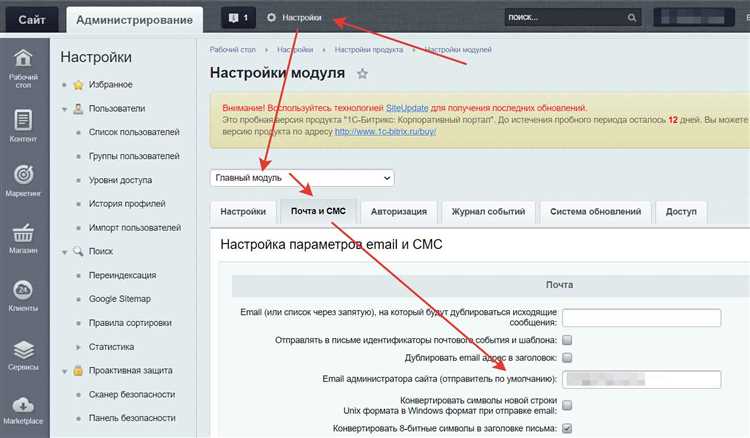The height and width of the screenshot is (438, 750).
Task: Toggle 8-bit header characters conversion checkbox
Action: tap(567, 428)
